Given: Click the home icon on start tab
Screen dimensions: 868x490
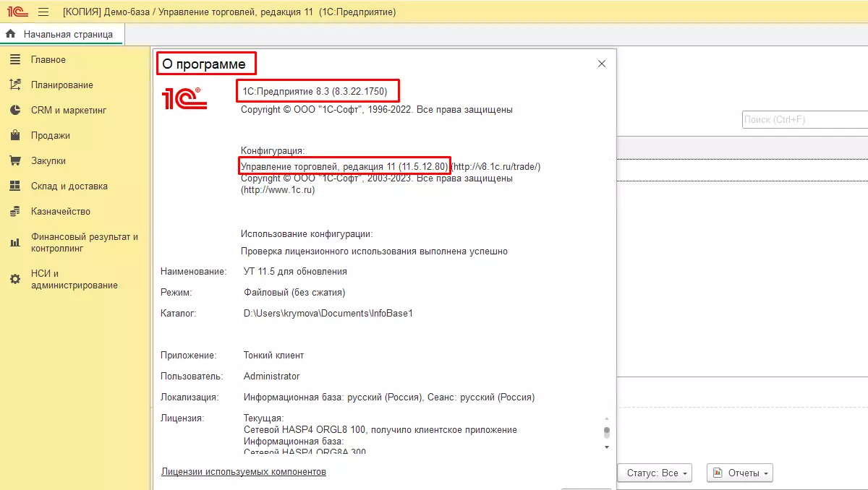Looking at the screenshot, I should [11, 34].
